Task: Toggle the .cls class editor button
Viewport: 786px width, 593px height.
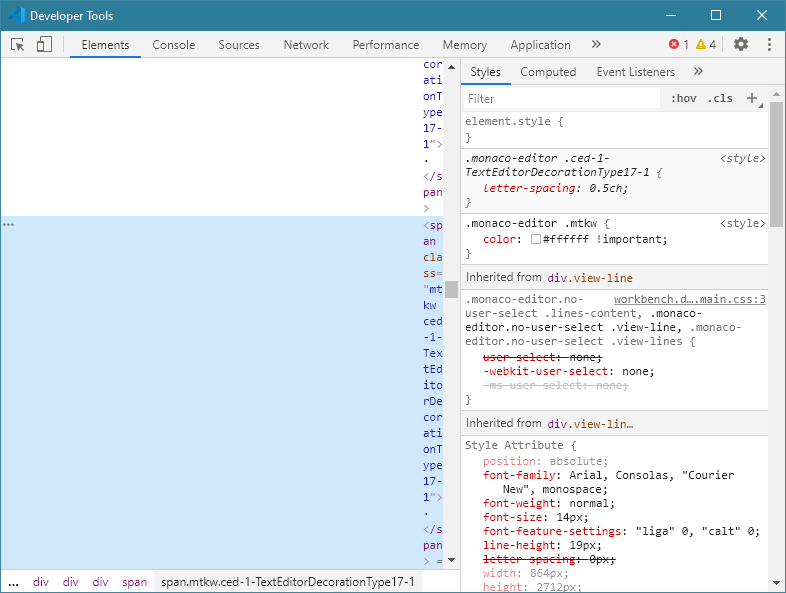Action: [720, 98]
